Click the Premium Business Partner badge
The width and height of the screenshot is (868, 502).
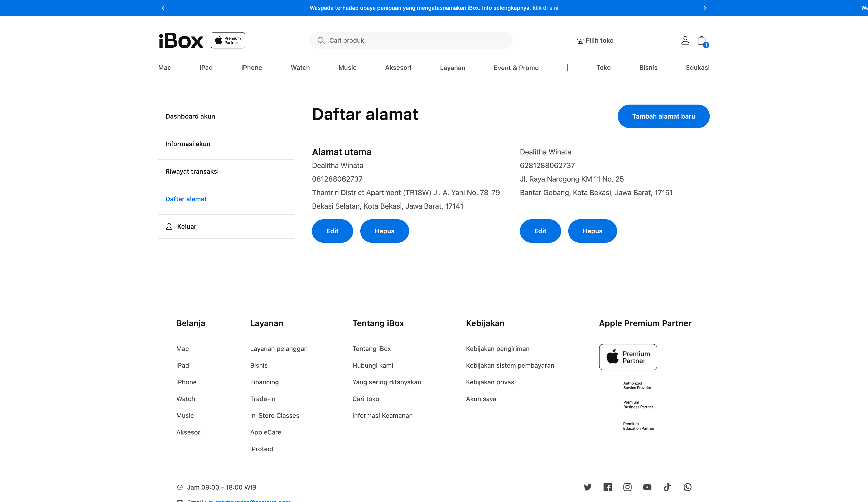(x=638, y=405)
